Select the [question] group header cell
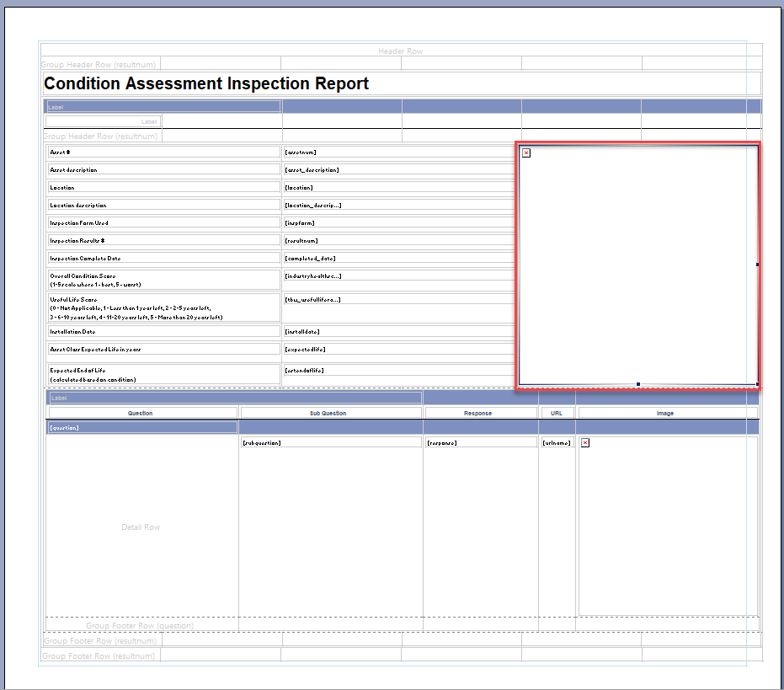This screenshot has width=784, height=690. coord(76,427)
